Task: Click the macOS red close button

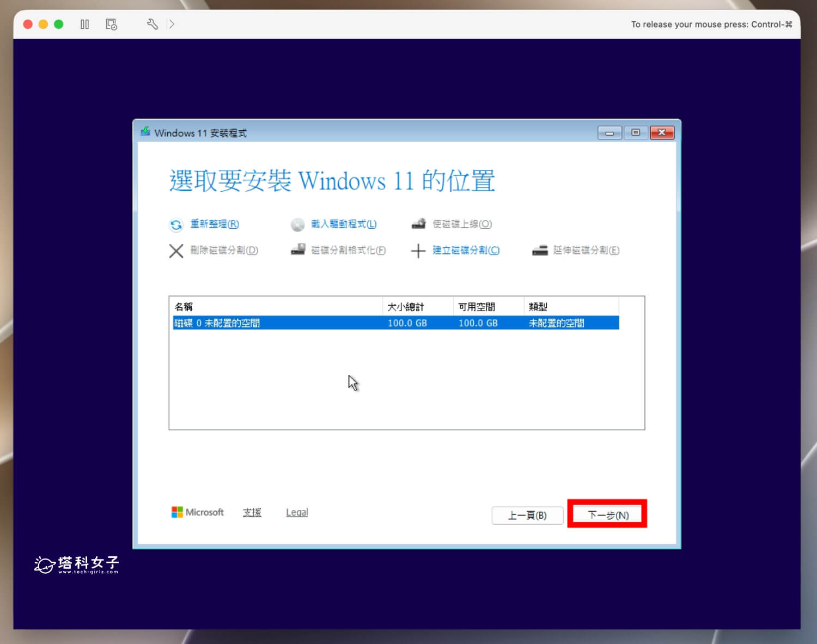Action: click(x=28, y=24)
